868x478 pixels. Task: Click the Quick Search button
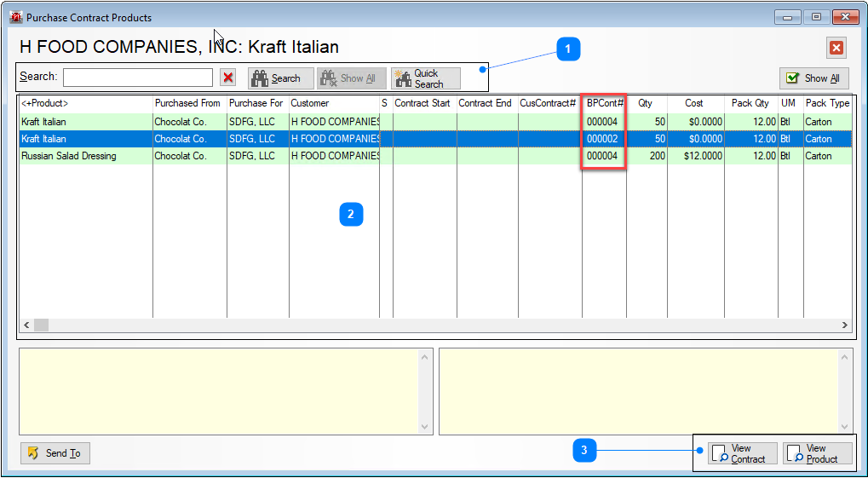coord(426,78)
